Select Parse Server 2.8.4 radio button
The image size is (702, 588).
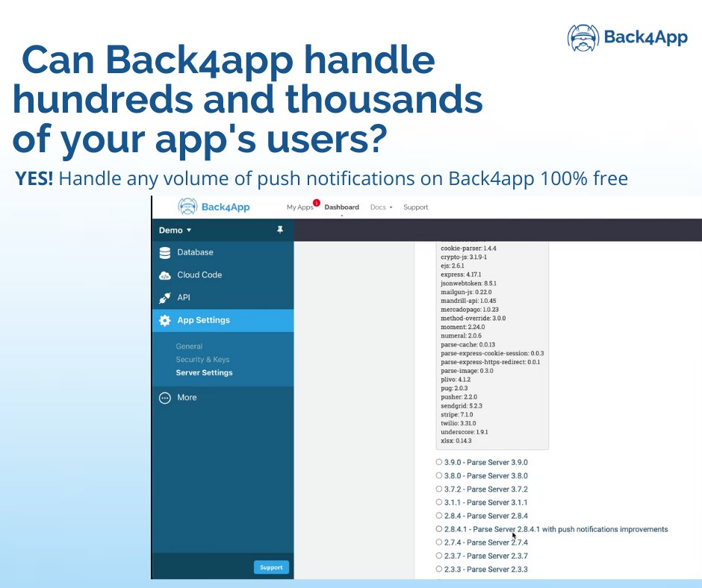(x=439, y=516)
